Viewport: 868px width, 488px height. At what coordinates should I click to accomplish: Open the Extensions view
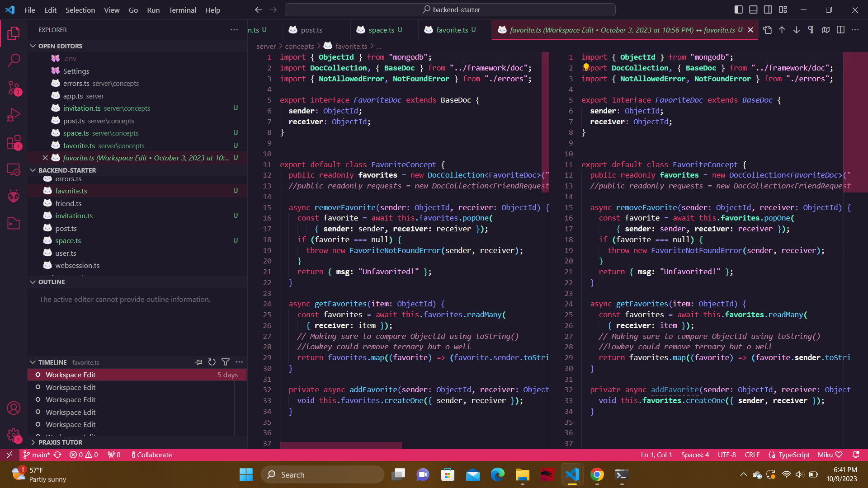point(14,142)
